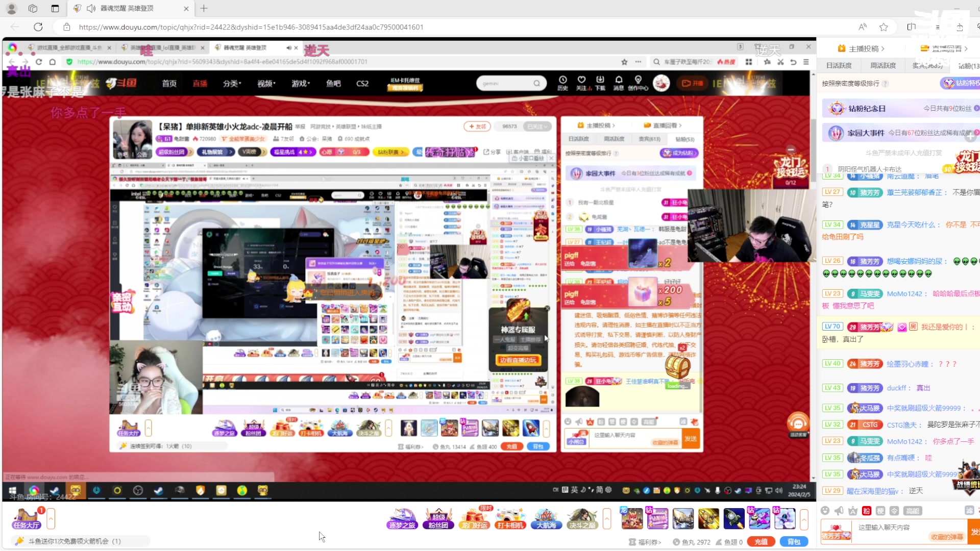The image size is (980, 551).
Task: Click the red 充值 recharge button at bottom
Action: (761, 542)
